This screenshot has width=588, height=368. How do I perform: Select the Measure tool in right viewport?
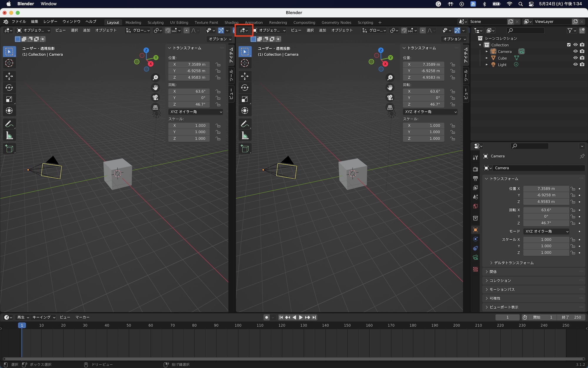tap(245, 136)
